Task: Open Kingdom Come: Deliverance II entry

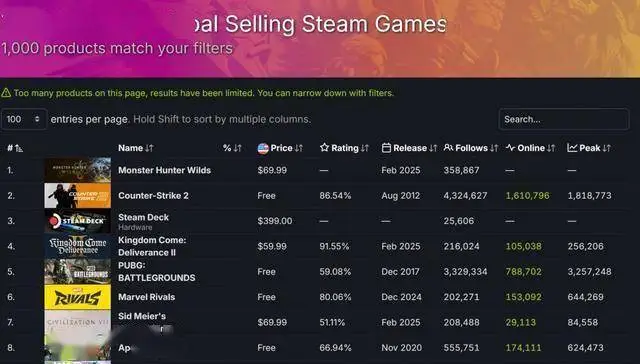Action: point(152,246)
